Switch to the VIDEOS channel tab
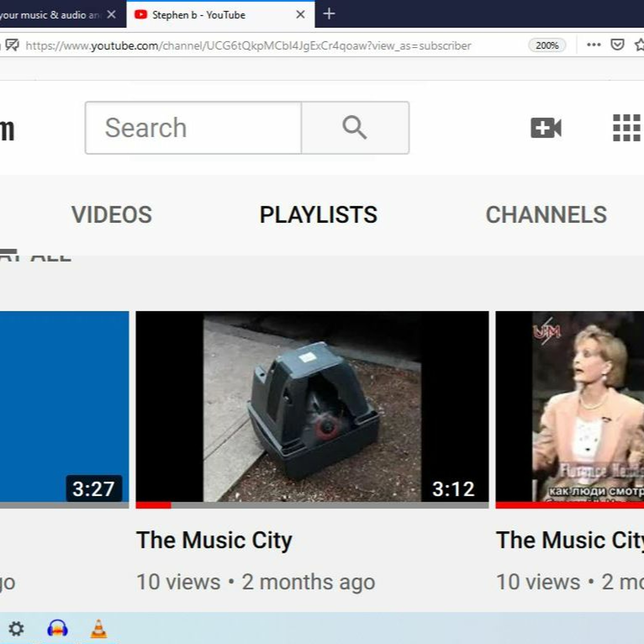Screen dimensions: 644x644 coord(112,214)
